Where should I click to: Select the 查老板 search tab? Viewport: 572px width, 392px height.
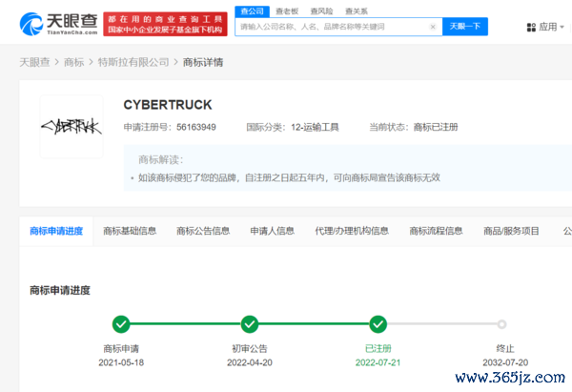tap(287, 11)
